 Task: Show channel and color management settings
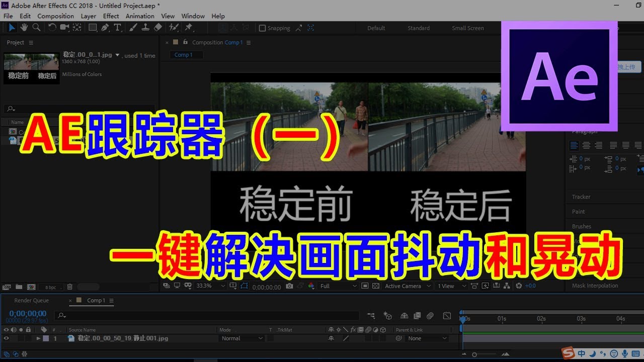(x=311, y=286)
